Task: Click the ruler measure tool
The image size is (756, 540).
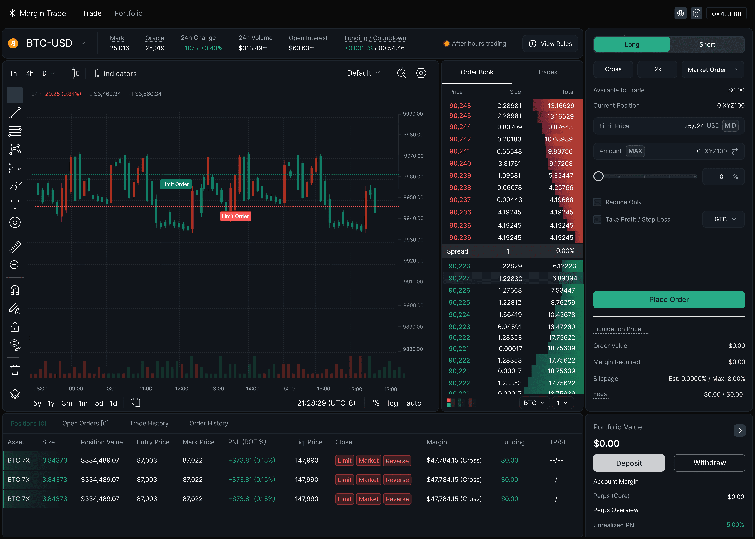Action: tap(15, 247)
